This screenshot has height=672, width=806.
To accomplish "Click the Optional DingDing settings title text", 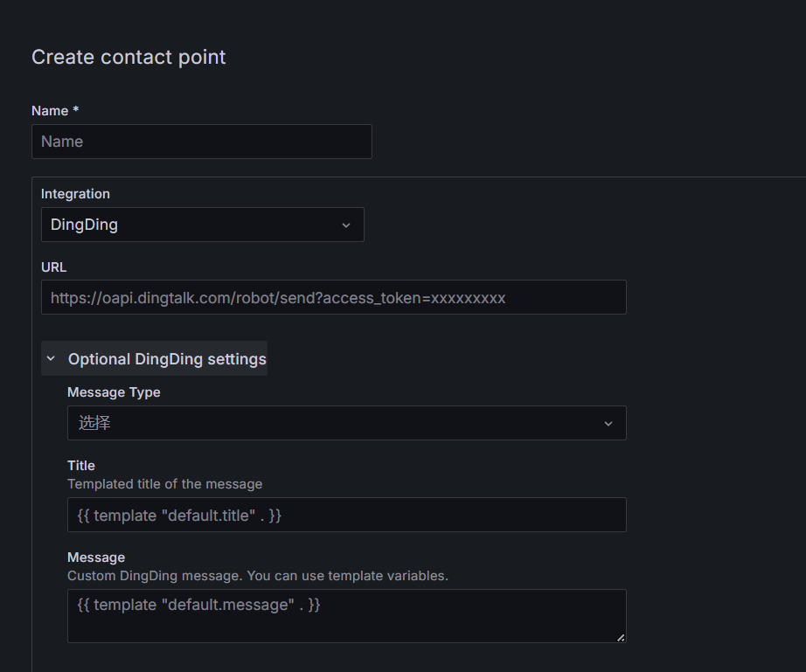I will (167, 359).
